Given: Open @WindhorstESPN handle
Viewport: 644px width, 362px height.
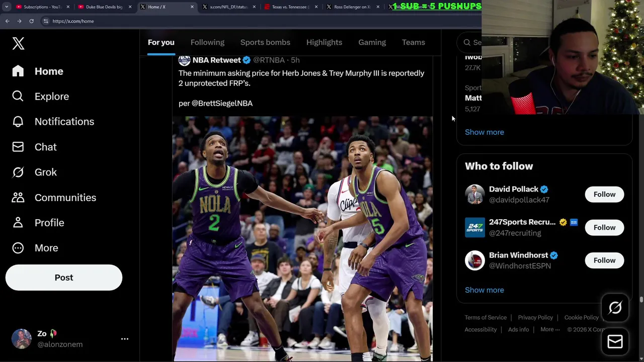Looking at the screenshot, I should point(520,265).
